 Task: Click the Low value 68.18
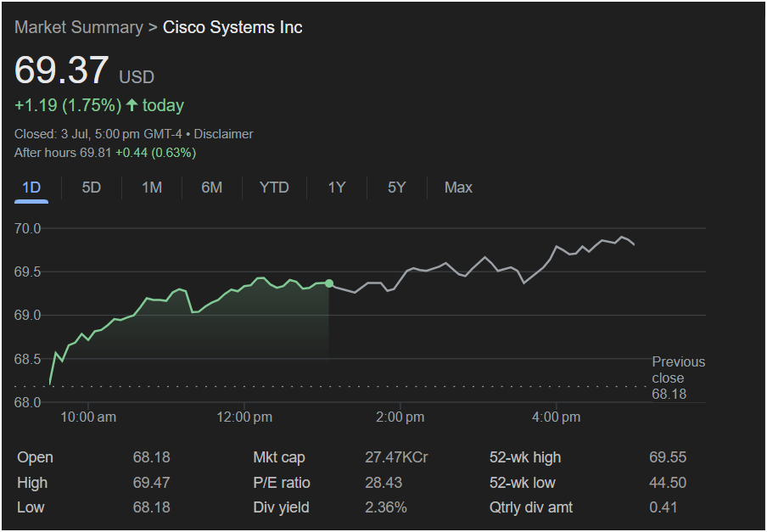point(152,507)
